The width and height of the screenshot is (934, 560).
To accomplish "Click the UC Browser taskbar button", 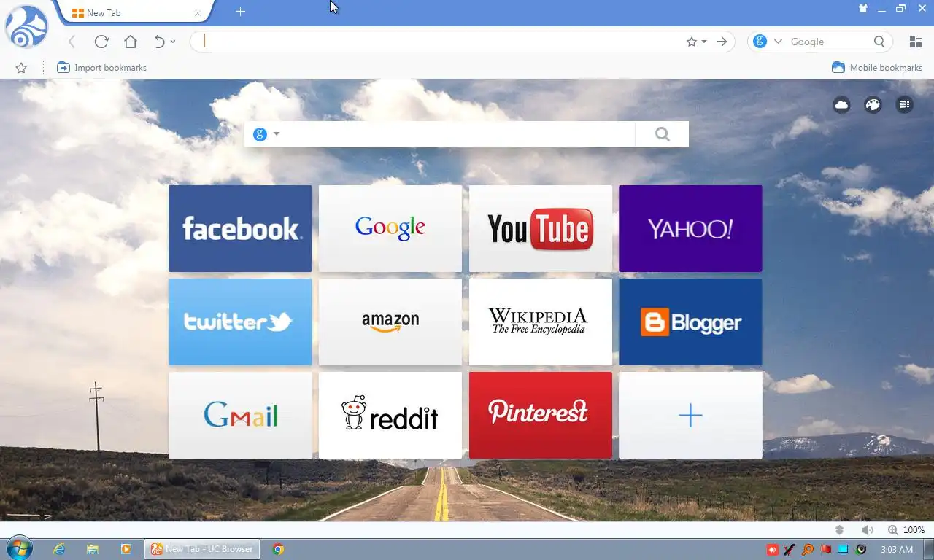I will pyautogui.click(x=202, y=549).
